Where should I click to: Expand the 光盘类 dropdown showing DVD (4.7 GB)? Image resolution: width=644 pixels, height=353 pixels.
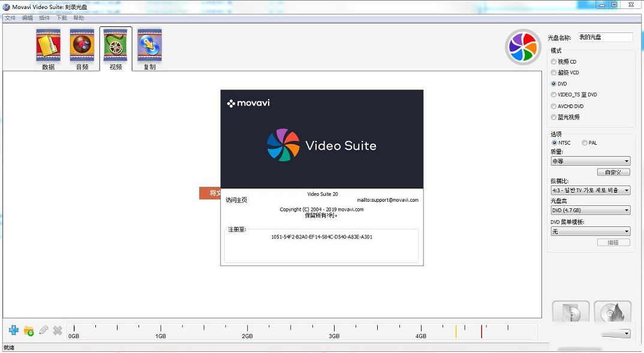coord(590,210)
